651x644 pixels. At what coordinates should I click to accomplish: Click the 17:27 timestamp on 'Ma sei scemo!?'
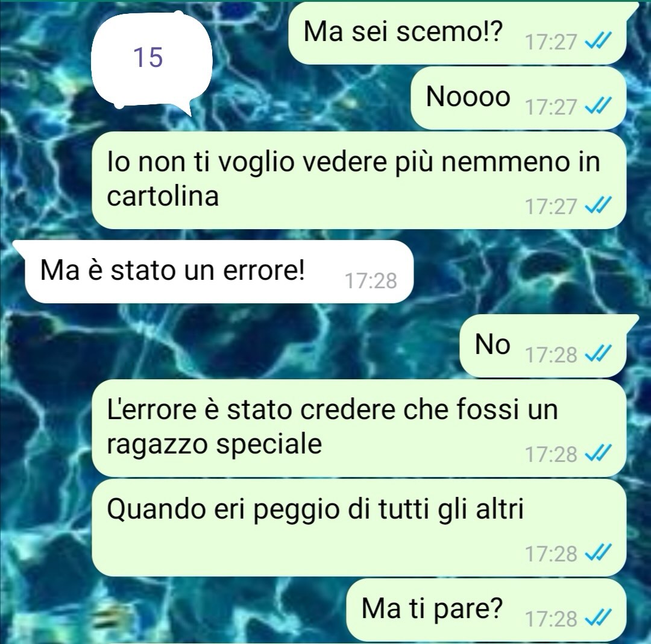(x=551, y=42)
